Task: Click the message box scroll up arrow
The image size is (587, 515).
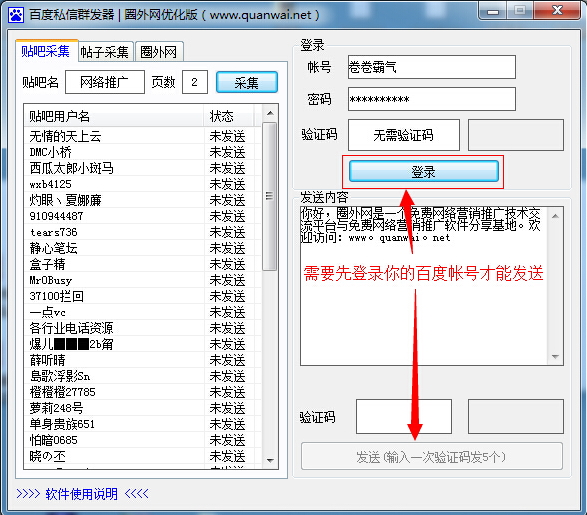Action: tap(555, 216)
